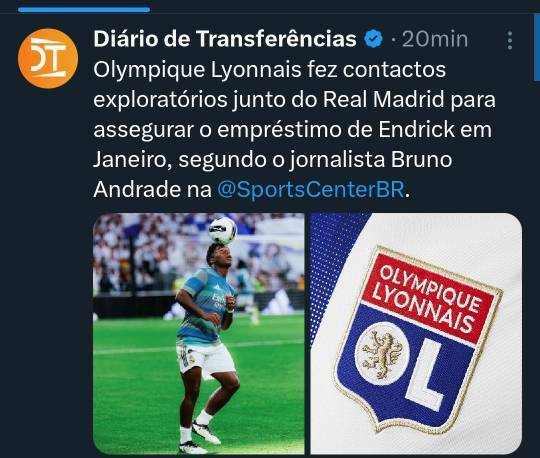The image size is (540, 458).
Task: Click the orange DT logo
Action: click(48, 58)
